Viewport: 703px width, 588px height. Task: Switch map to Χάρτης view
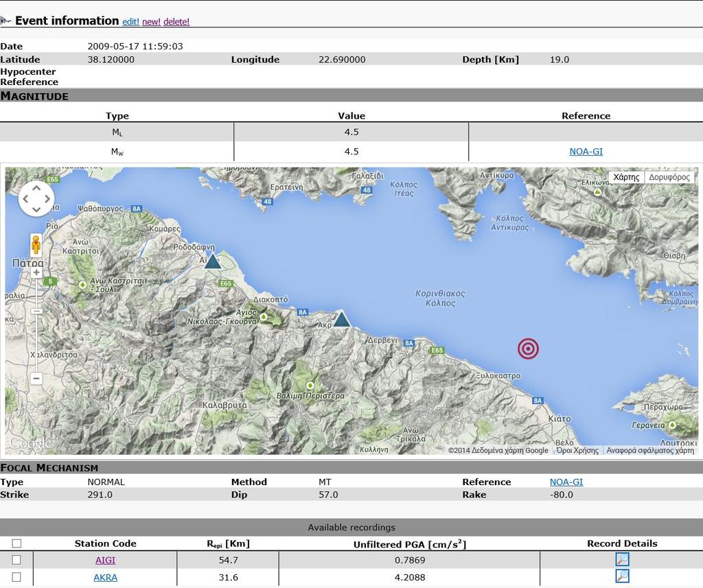[x=626, y=177]
